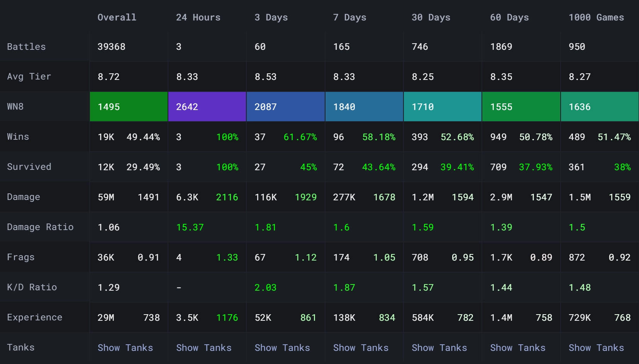This screenshot has width=639, height=364.
Task: Click the Wins row label
Action: [x=18, y=137]
